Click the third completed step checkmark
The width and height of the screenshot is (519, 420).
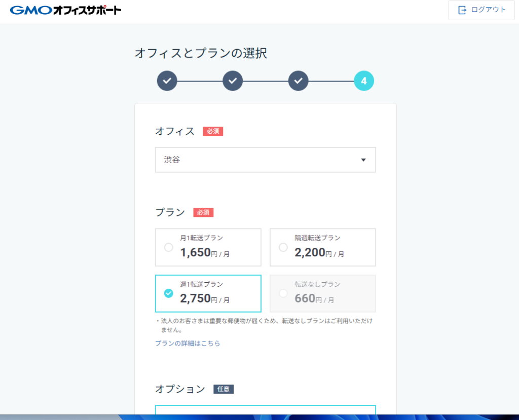[x=299, y=81]
